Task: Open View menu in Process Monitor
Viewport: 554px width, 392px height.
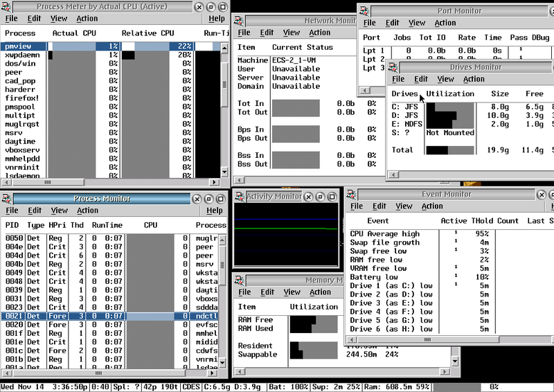Action: [x=59, y=211]
